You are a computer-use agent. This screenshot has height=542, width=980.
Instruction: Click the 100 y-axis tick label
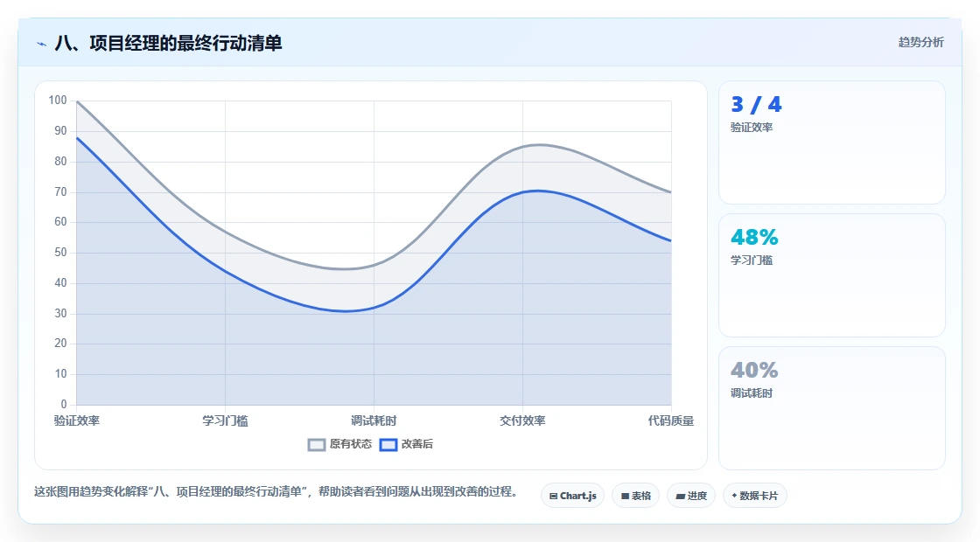pos(58,101)
